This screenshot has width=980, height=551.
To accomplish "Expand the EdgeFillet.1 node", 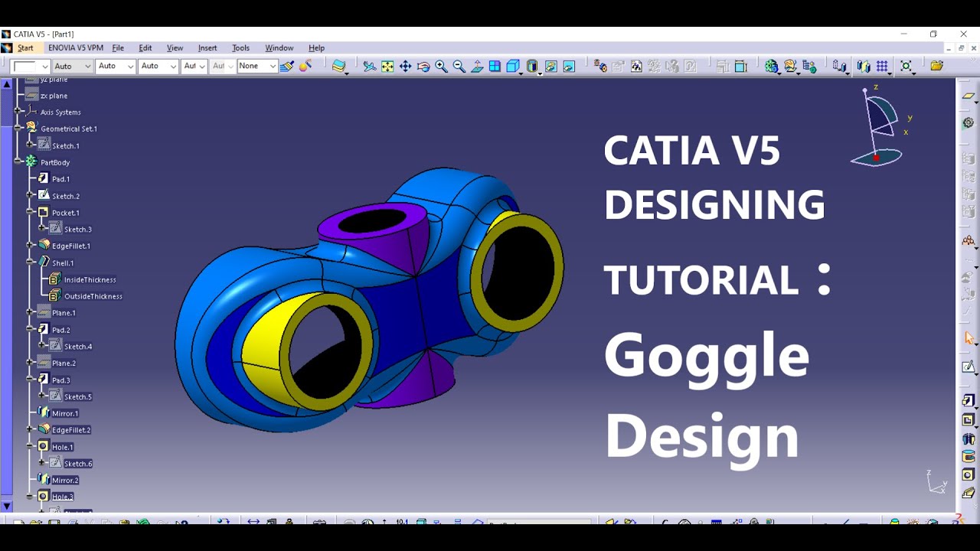I will [30, 246].
